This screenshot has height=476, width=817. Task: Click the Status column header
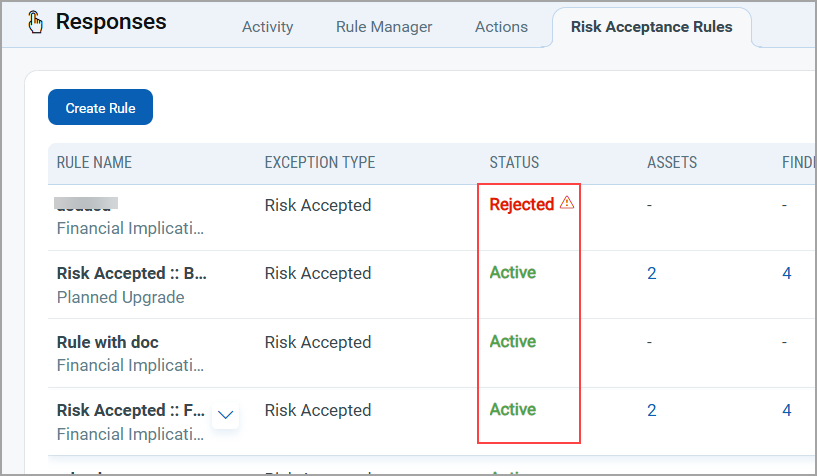[514, 163]
